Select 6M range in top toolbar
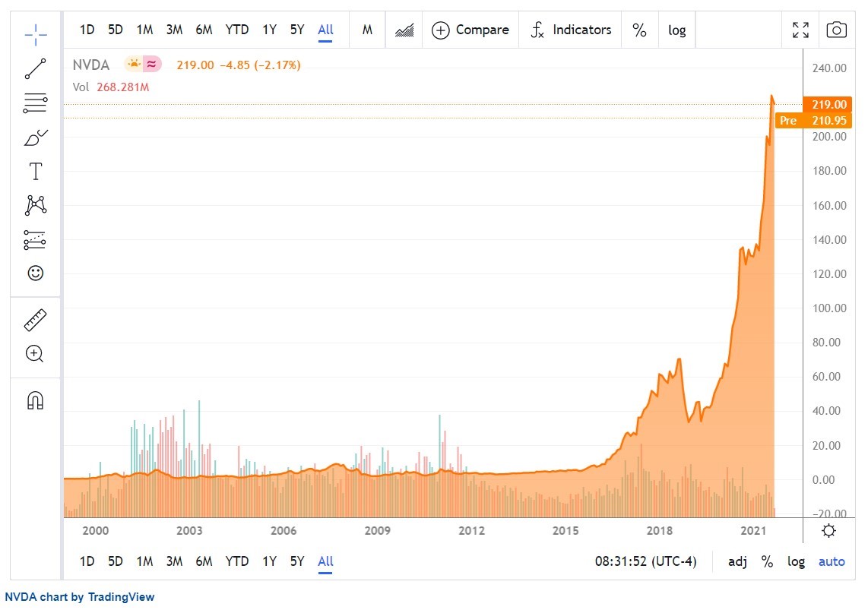This screenshot has width=868, height=613. [x=204, y=30]
